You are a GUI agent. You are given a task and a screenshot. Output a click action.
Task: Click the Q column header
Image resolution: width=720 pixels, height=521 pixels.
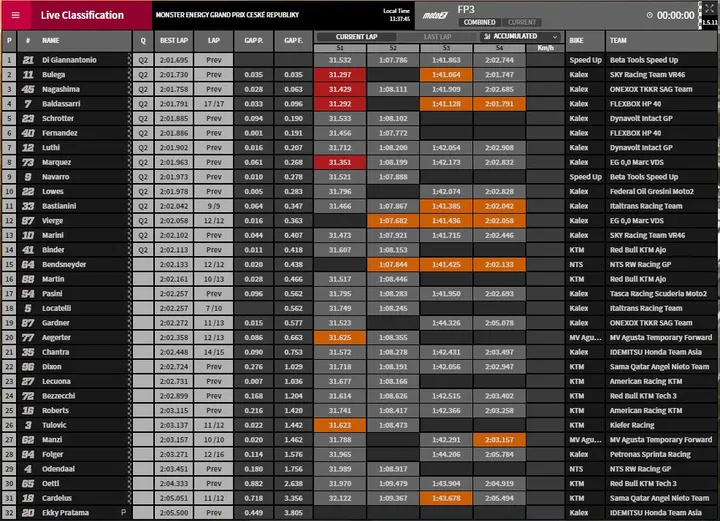click(x=143, y=40)
